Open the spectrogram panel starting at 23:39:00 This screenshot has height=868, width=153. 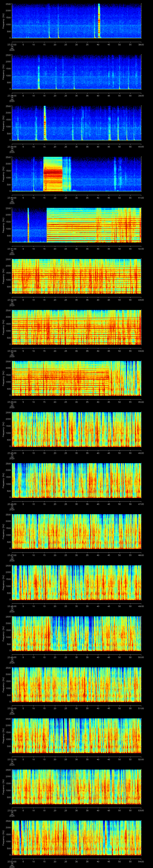point(77,123)
